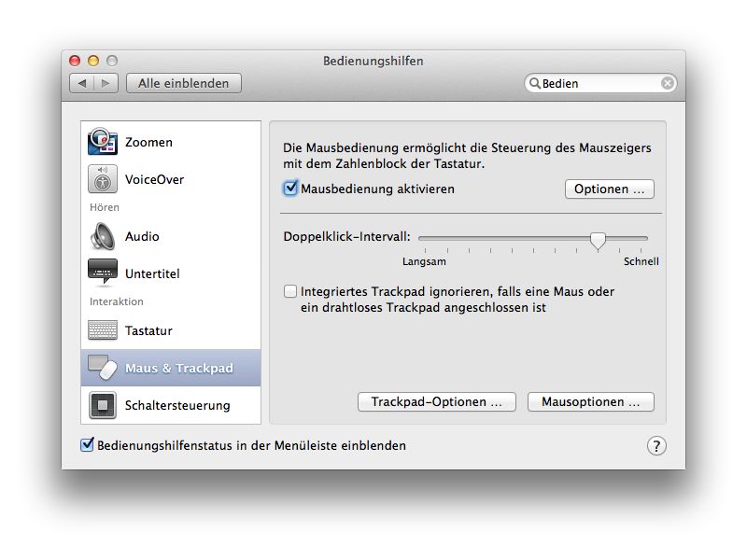Click the Alle einblenden button
Image resolution: width=747 pixels, height=560 pixels.
[183, 83]
